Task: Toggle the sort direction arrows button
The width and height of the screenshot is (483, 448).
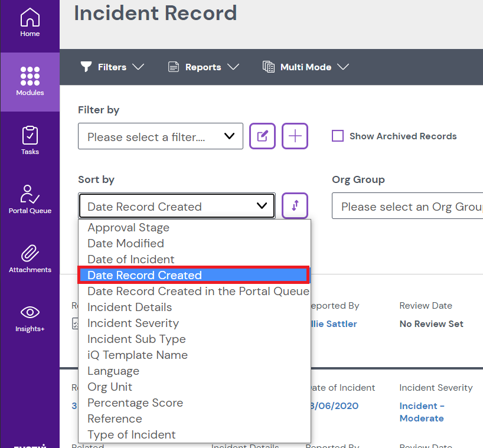Action: (295, 206)
